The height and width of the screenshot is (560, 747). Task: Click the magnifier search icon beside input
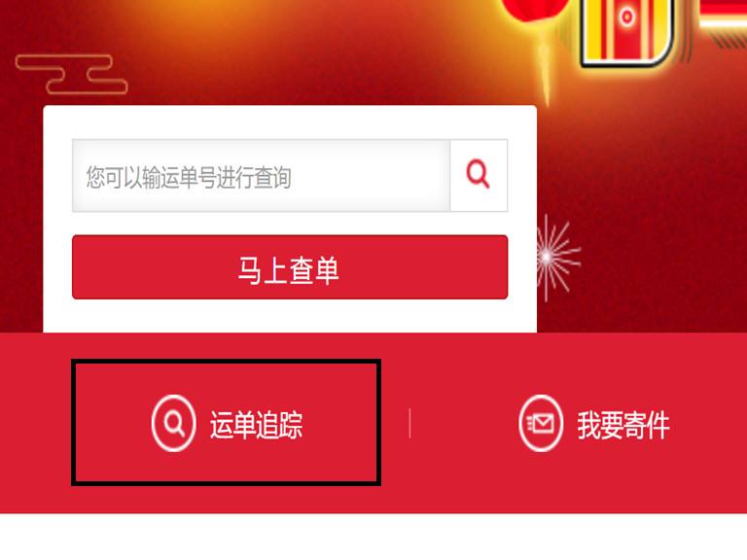pos(479,175)
